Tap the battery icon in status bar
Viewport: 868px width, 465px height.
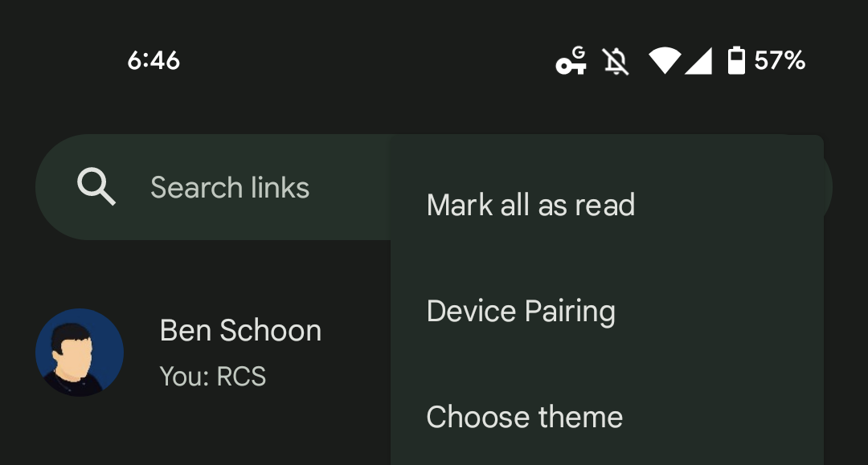[736, 61]
